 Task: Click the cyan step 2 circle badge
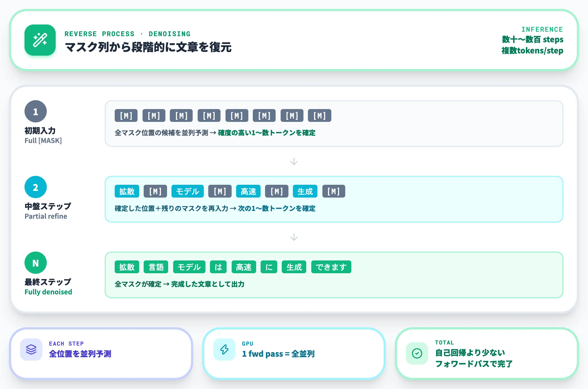pyautogui.click(x=36, y=187)
